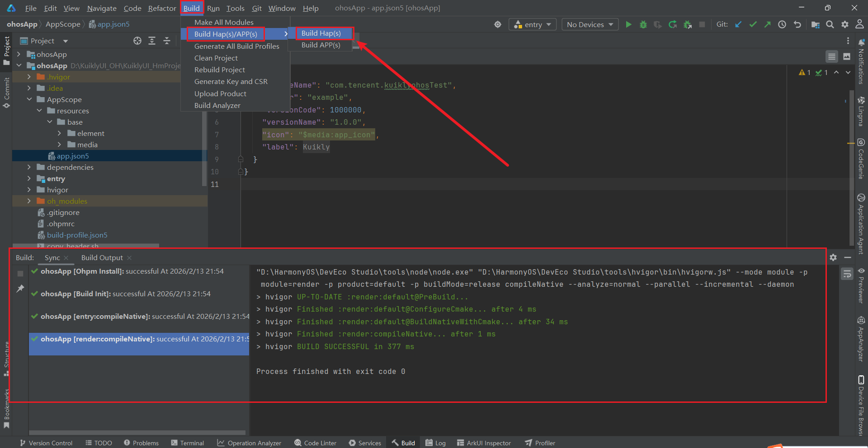Click editor image preview mode icon
Viewport: 868px width, 448px height.
(x=847, y=56)
